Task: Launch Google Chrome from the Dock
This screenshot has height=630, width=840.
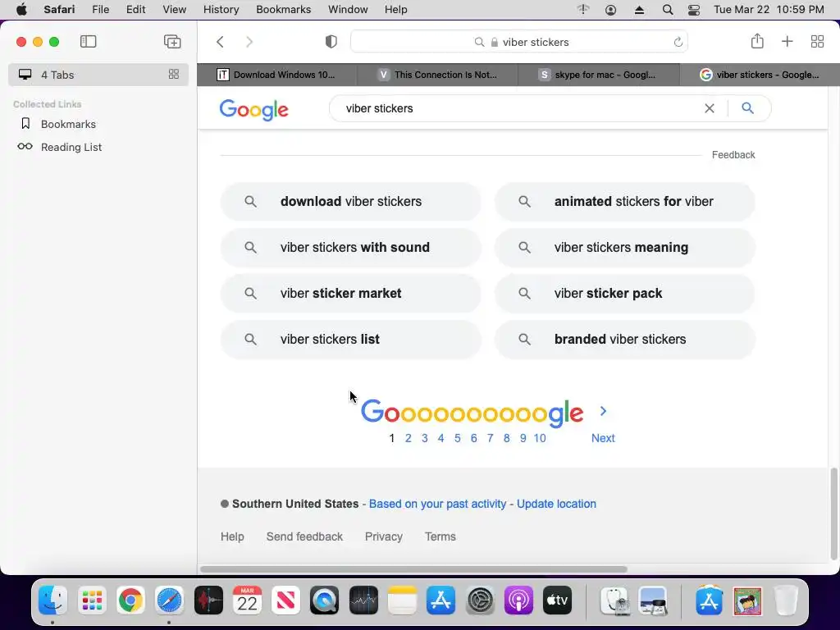Action: (x=130, y=600)
